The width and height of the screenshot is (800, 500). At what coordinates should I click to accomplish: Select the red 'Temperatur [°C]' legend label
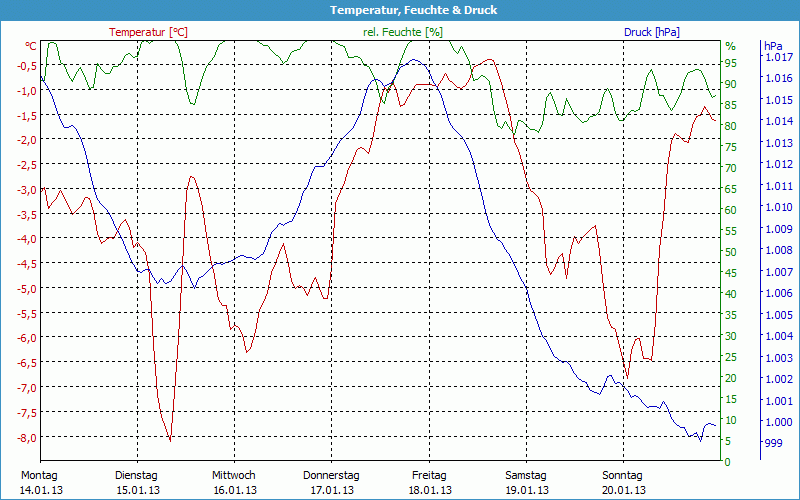click(148, 32)
